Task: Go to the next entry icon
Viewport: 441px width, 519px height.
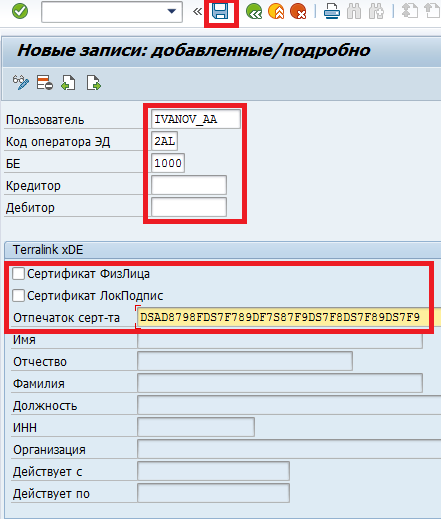Action: pyautogui.click(x=93, y=83)
